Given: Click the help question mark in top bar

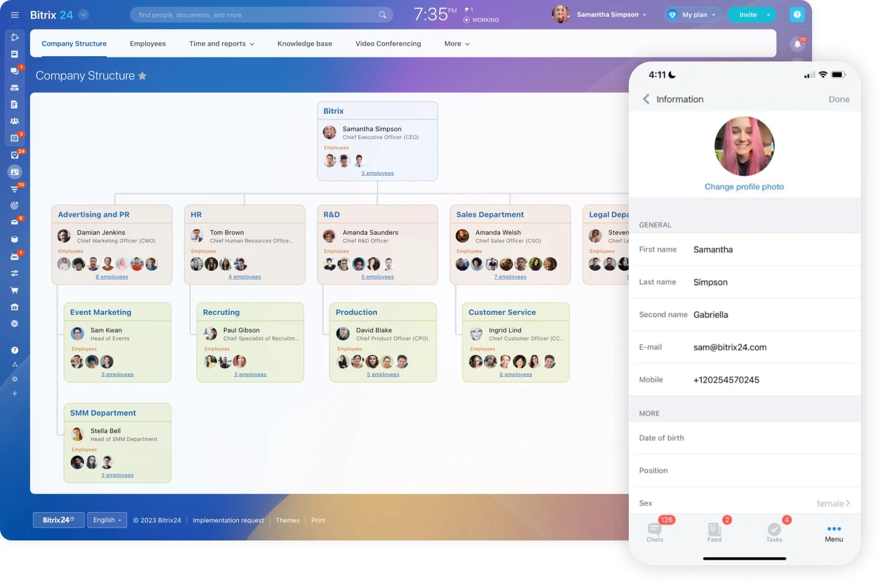Looking at the screenshot, I should (797, 14).
